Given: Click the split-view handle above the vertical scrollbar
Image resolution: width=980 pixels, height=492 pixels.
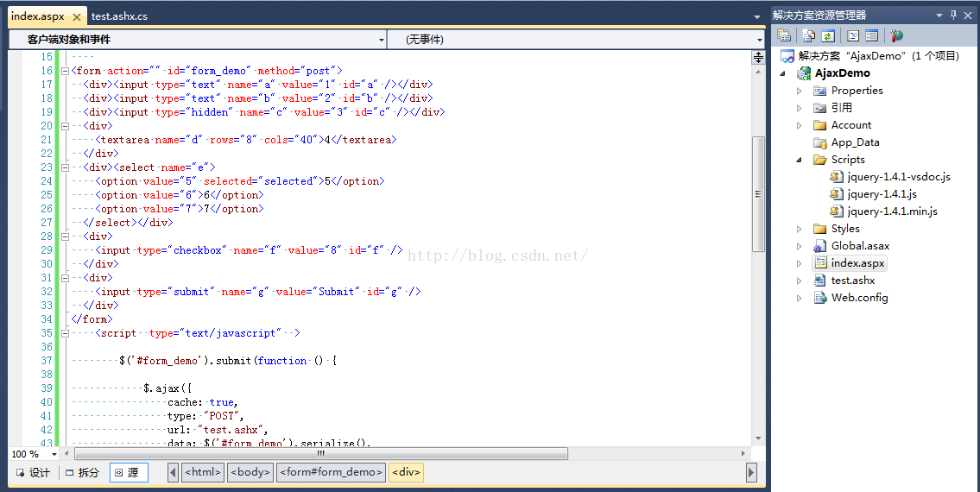Looking at the screenshot, I should 758,58.
